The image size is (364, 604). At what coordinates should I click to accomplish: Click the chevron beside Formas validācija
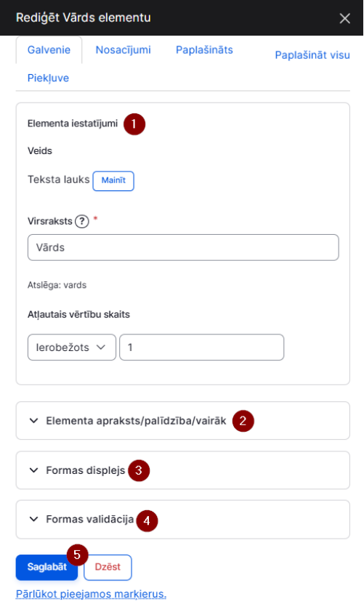(34, 519)
